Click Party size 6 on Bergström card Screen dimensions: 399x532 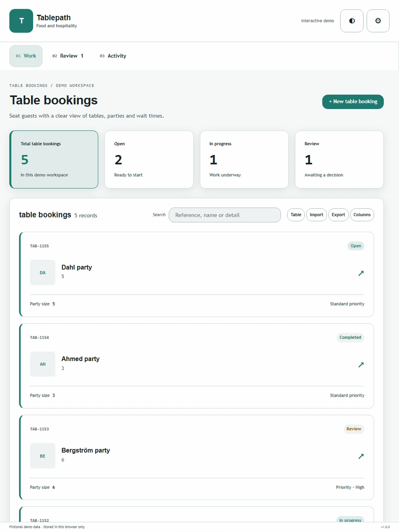43,487
